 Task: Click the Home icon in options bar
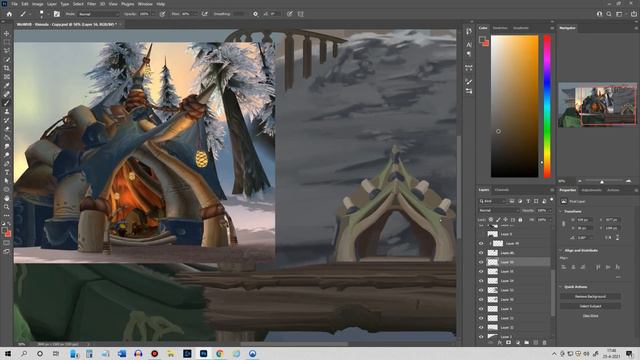pyautogui.click(x=9, y=14)
